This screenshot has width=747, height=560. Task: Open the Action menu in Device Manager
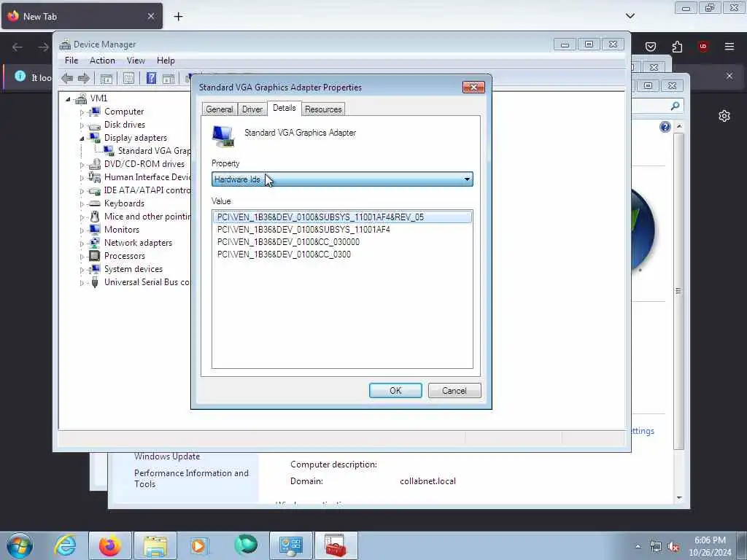tap(102, 61)
